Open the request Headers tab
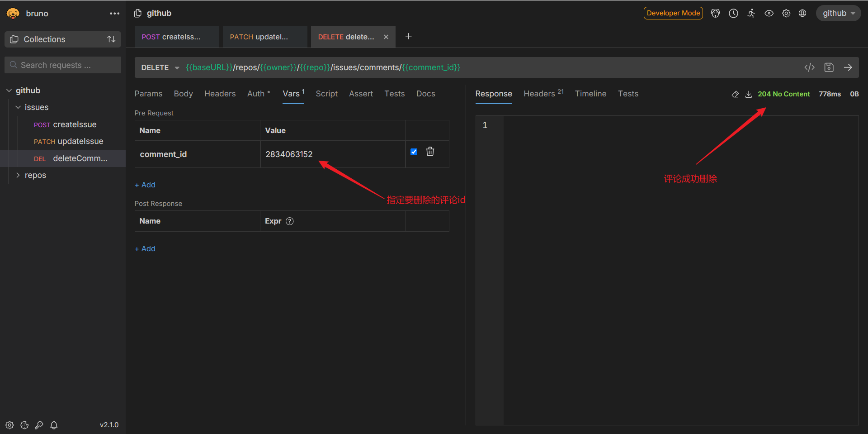Viewport: 868px width, 434px height. 220,94
